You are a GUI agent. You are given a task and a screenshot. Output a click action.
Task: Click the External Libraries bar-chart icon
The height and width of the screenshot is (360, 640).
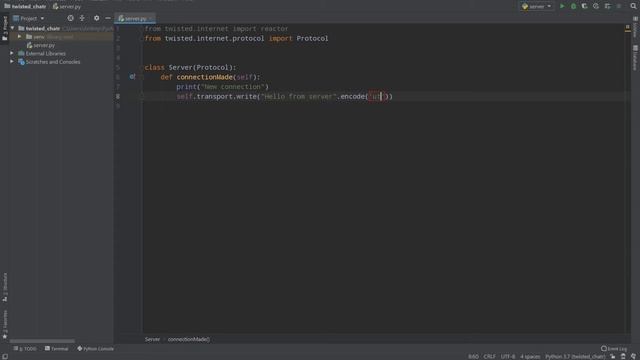coord(21,53)
